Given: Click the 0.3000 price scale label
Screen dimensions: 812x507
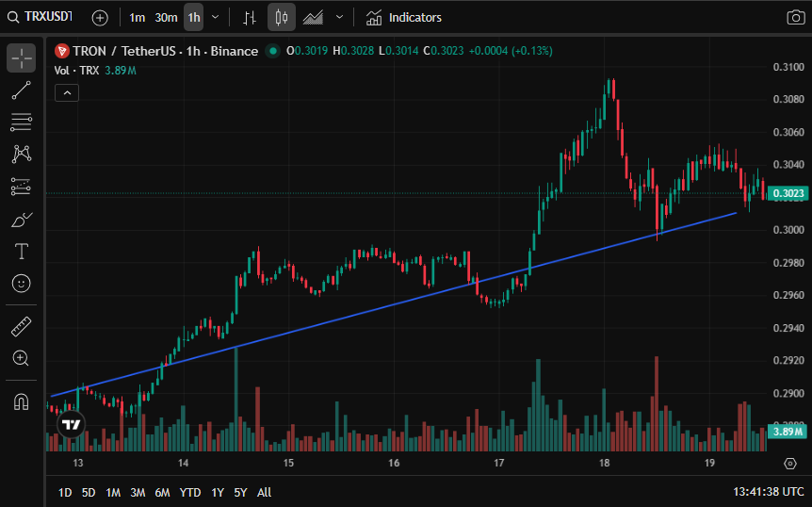Looking at the screenshot, I should [x=788, y=230].
